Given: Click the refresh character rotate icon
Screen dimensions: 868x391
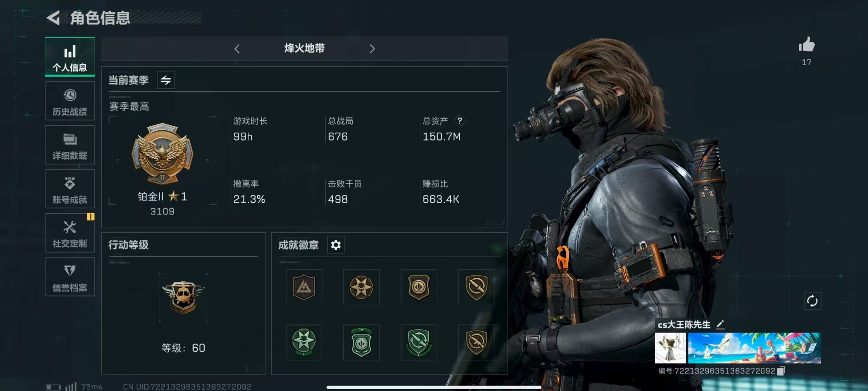Looking at the screenshot, I should coord(812,301).
